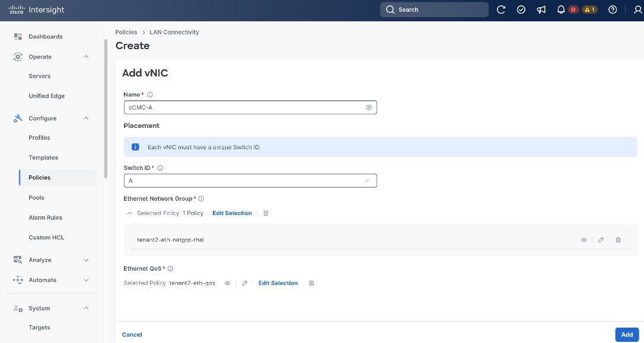Open the announcements megaphone icon
The image size is (644, 343).
[541, 10]
